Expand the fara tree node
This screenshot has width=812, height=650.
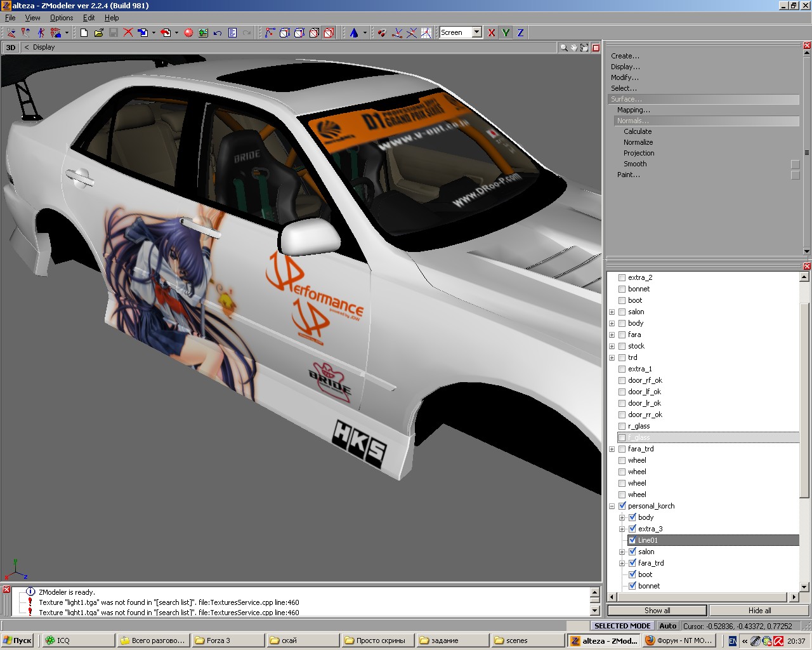[612, 335]
